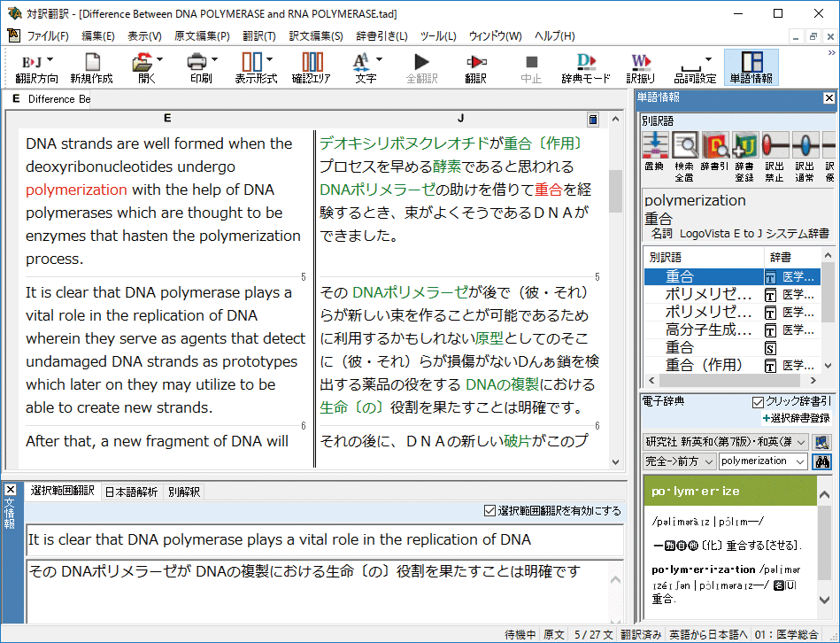This screenshot has width=840, height=643.
Task: Click the 翻訳 translate icon
Action: click(x=475, y=68)
